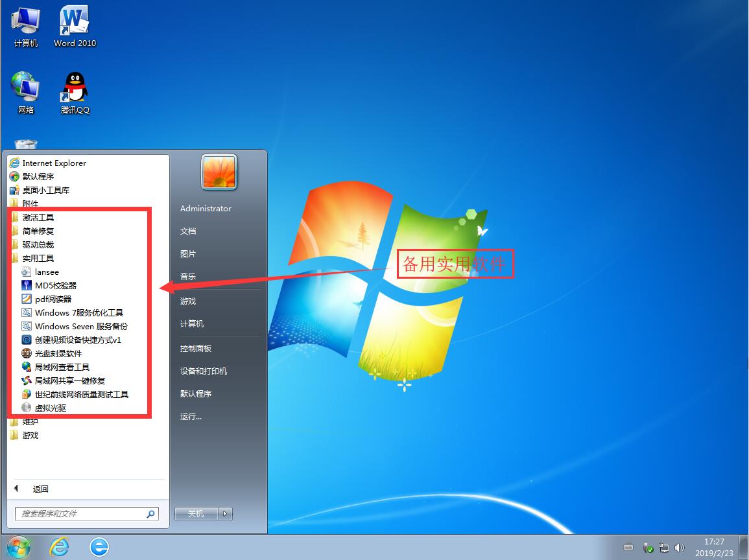Click the Windows Start orb

click(18, 547)
